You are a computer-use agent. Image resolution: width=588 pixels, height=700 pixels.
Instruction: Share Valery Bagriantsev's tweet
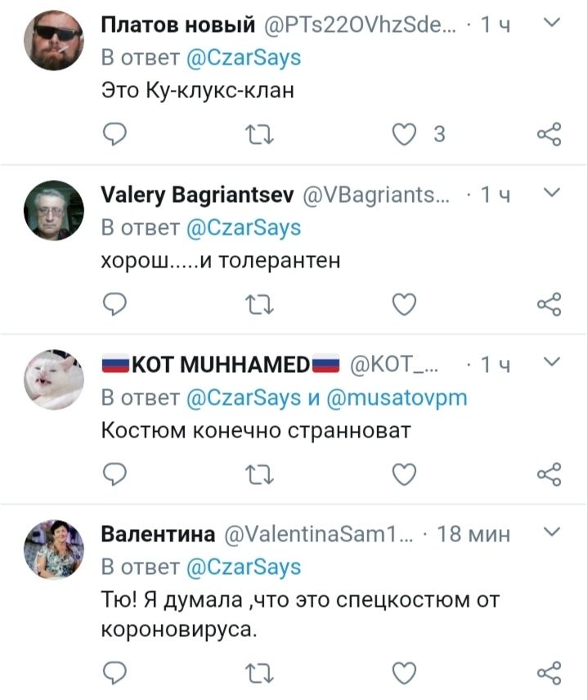coord(549,304)
